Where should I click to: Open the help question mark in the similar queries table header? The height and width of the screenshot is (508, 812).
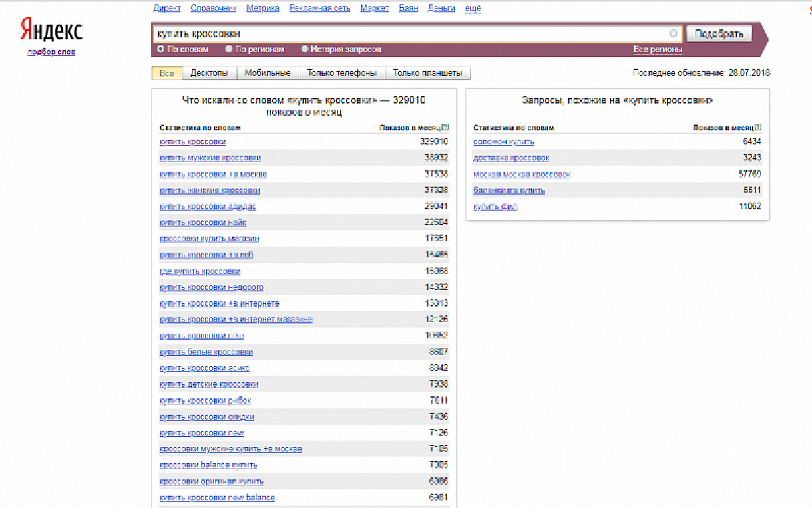coord(758,127)
